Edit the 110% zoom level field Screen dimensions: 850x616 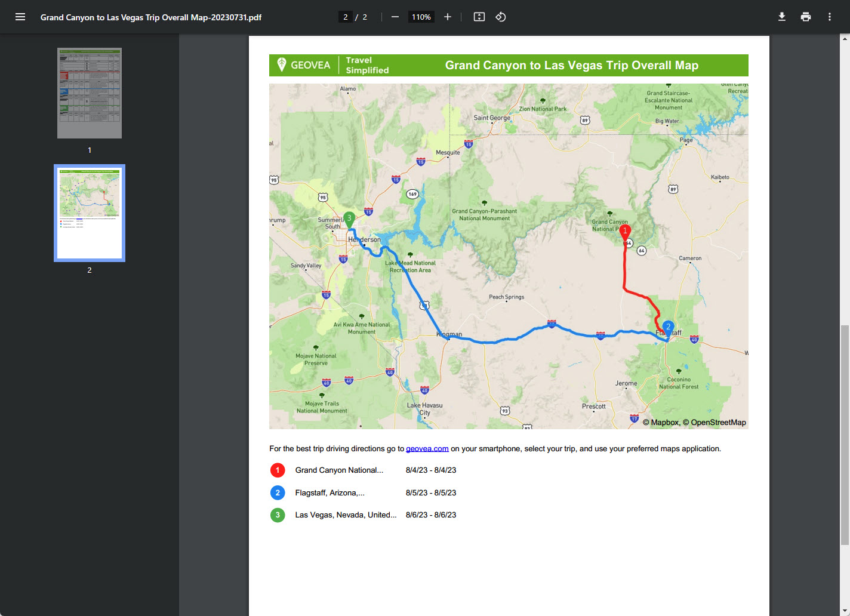[x=421, y=17]
